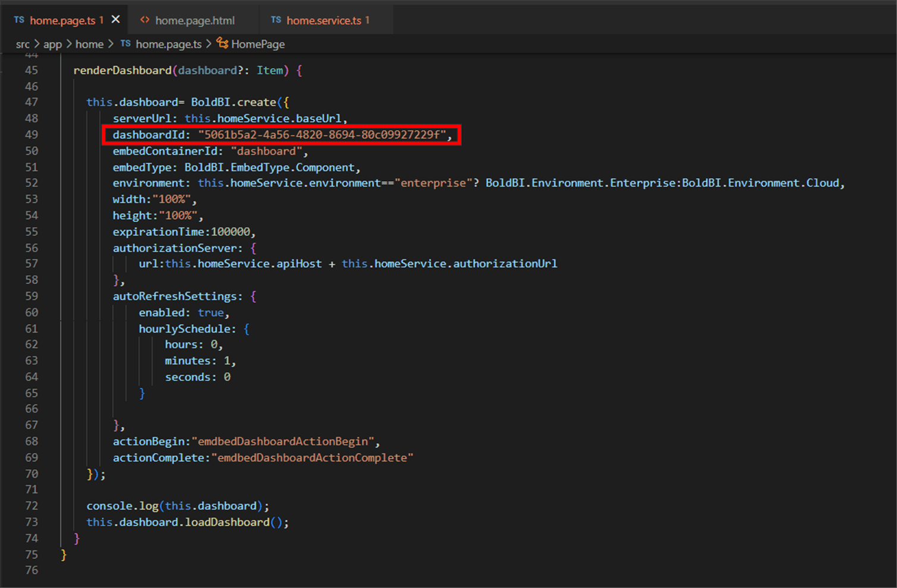Screen dimensions: 897x588
Task: Select the HomePage symbol breadcrumb
Action: click(257, 45)
